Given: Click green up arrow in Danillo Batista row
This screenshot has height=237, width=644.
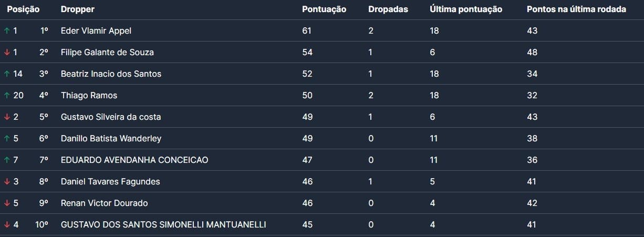Looking at the screenshot, I should pos(7,139).
